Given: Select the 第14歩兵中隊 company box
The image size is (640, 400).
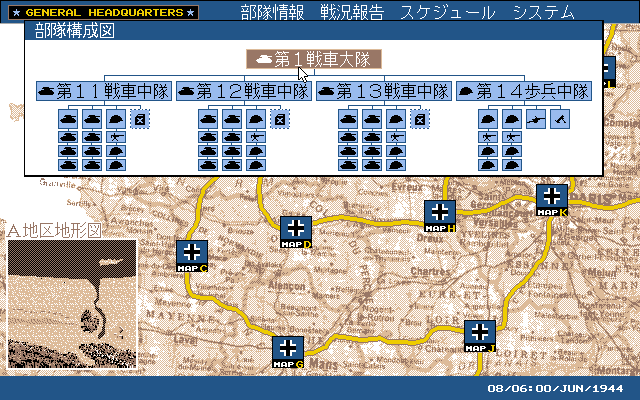Looking at the screenshot, I should [524, 91].
